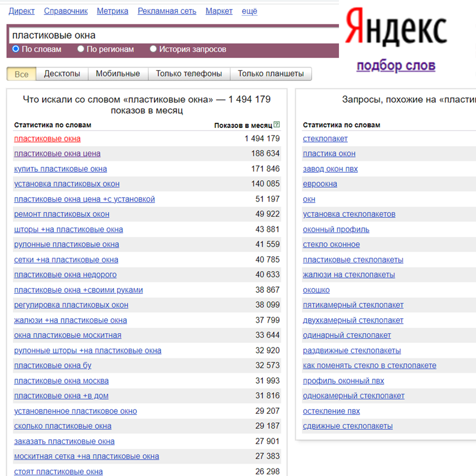Open the сколько пластиковые окна keyword
Viewport: 476px width, 476px height.
63,426
